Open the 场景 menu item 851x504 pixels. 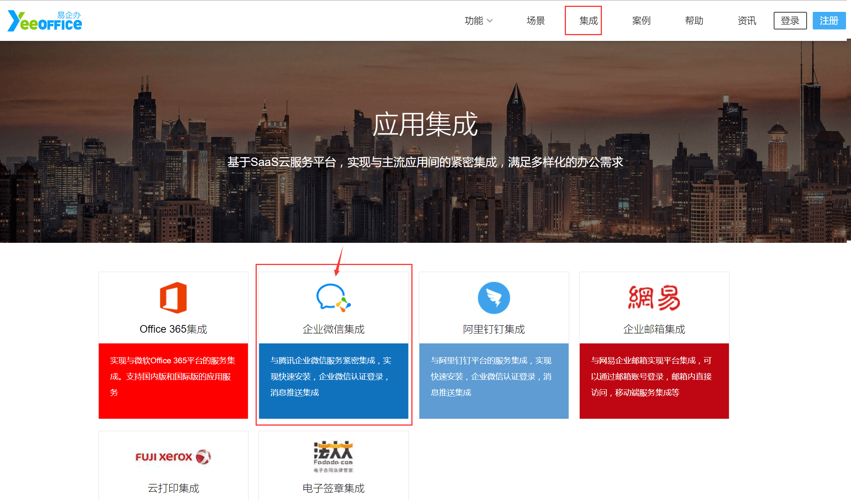535,21
